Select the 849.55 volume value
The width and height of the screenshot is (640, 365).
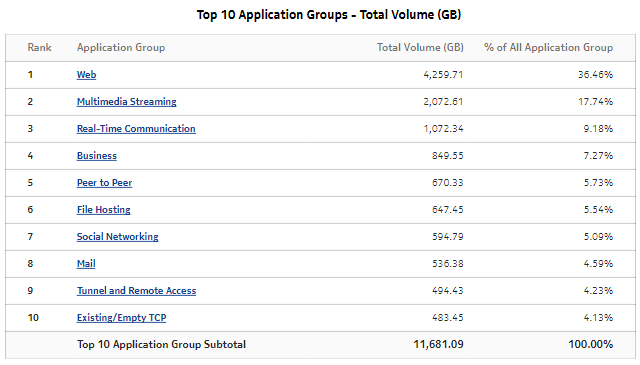[448, 156]
